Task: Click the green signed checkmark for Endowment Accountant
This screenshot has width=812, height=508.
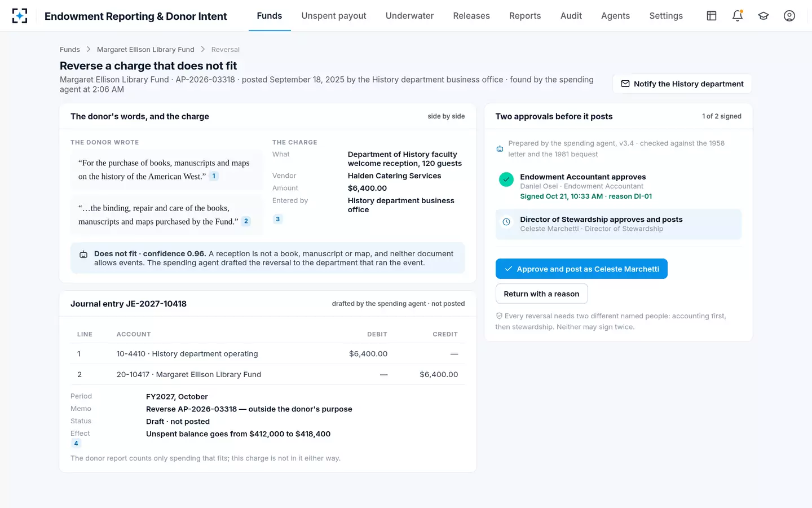Action: (x=506, y=179)
